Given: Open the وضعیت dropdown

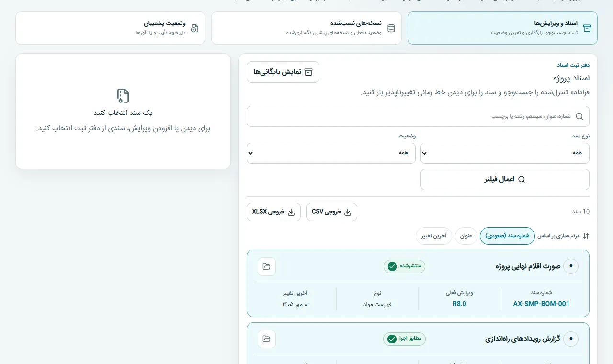Looking at the screenshot, I should (x=331, y=153).
